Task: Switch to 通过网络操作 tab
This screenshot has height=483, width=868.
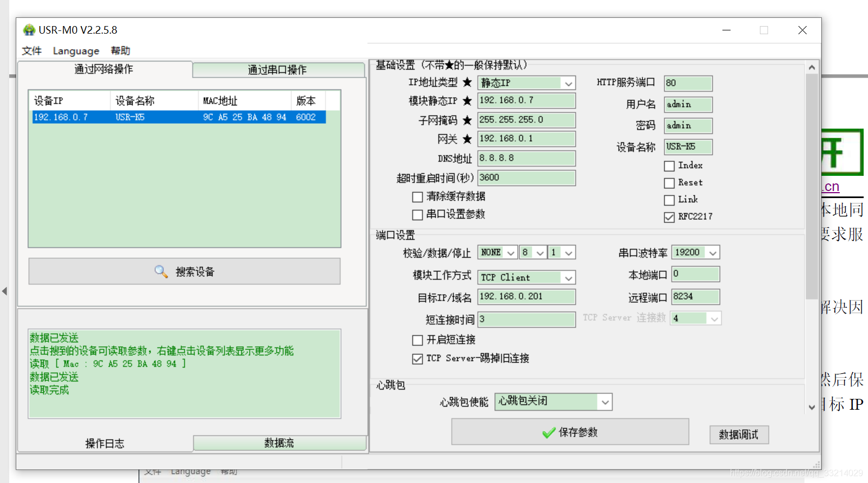Action: pyautogui.click(x=104, y=69)
